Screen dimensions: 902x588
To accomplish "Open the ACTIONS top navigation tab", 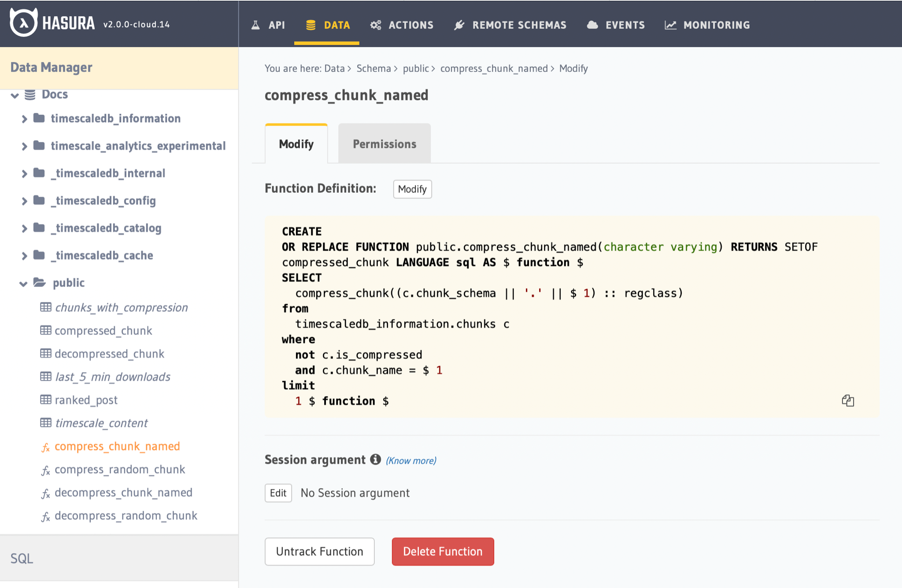I will [x=402, y=25].
